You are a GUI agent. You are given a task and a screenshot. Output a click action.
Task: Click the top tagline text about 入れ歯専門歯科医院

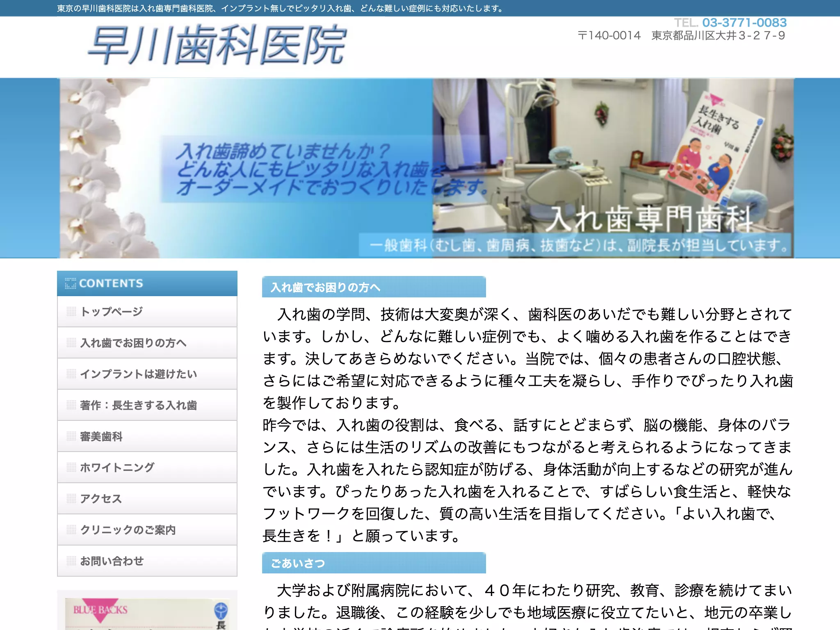pyautogui.click(x=280, y=8)
